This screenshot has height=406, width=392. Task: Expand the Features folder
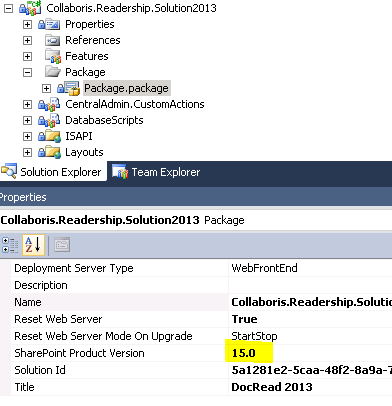pyautogui.click(x=27, y=56)
